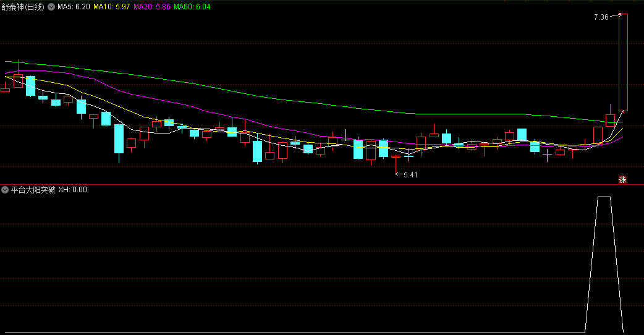Open the main chart indicator dropdown arrow
Screen dimensions: 644x335
51,7
